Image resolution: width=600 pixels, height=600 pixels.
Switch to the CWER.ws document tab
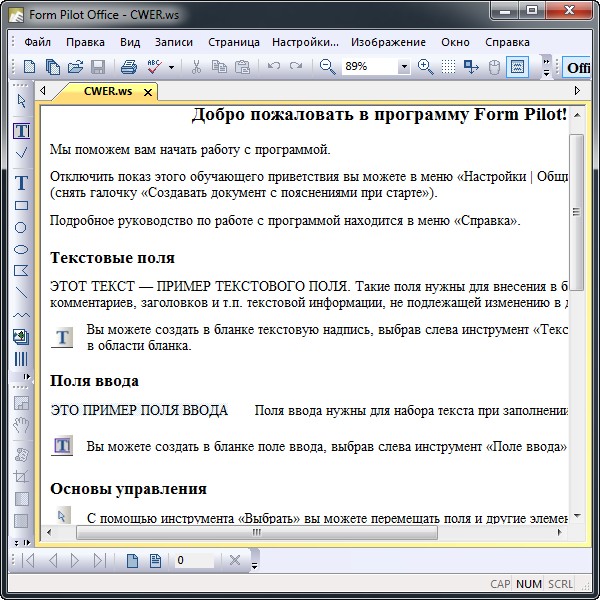(106, 92)
